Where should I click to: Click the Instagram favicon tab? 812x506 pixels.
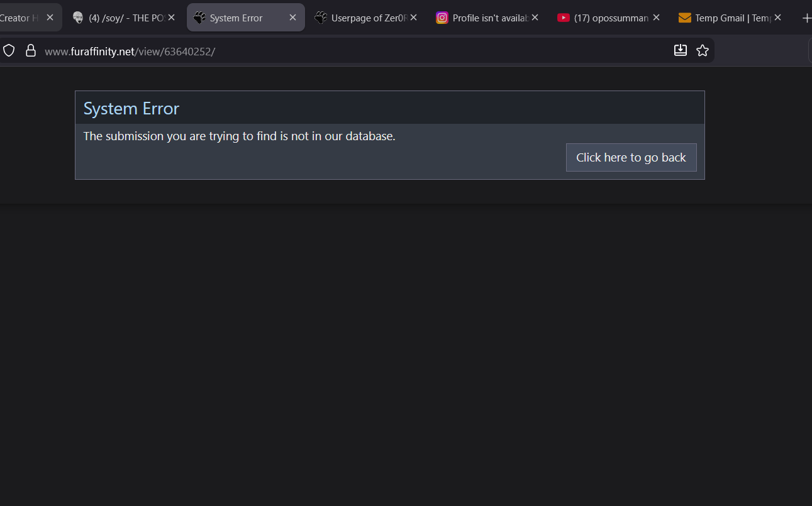pyautogui.click(x=442, y=18)
